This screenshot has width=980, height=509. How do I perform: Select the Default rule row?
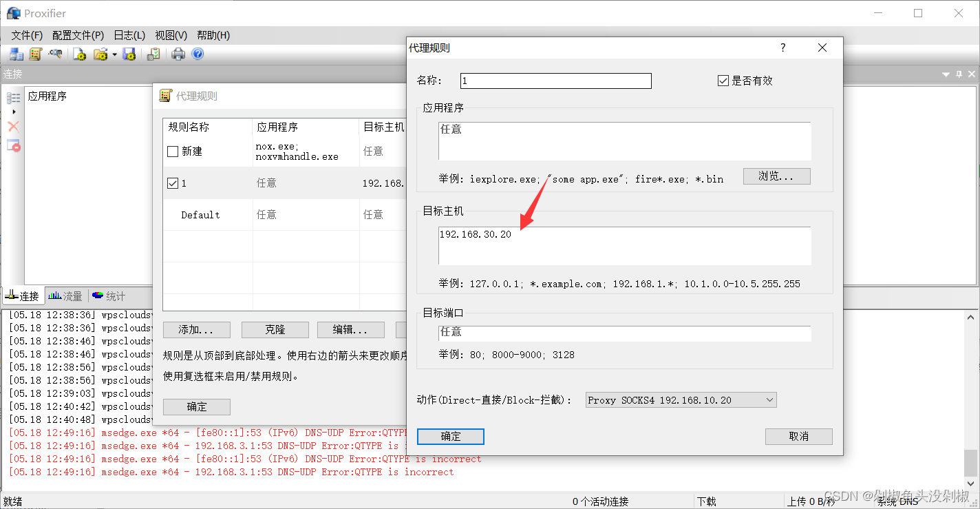click(285, 215)
